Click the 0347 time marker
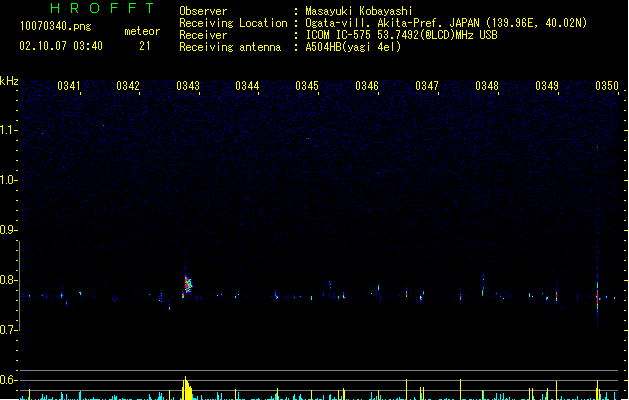The image size is (629, 400). (x=427, y=86)
